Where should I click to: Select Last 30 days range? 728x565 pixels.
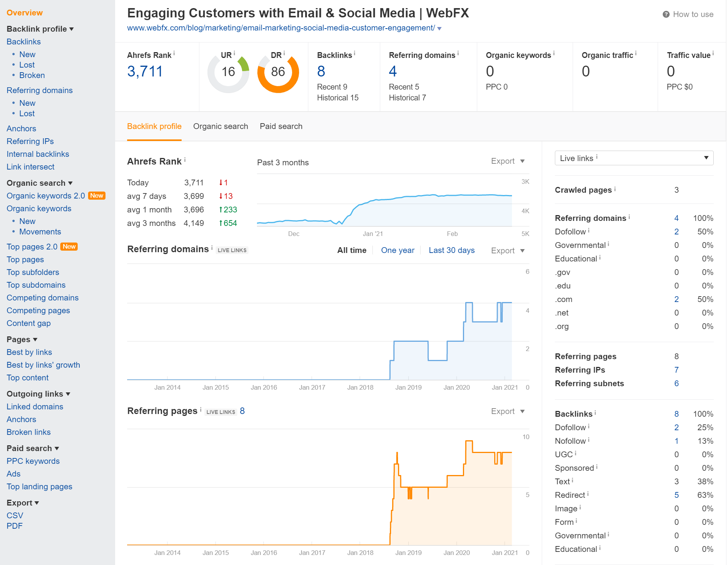452,250
